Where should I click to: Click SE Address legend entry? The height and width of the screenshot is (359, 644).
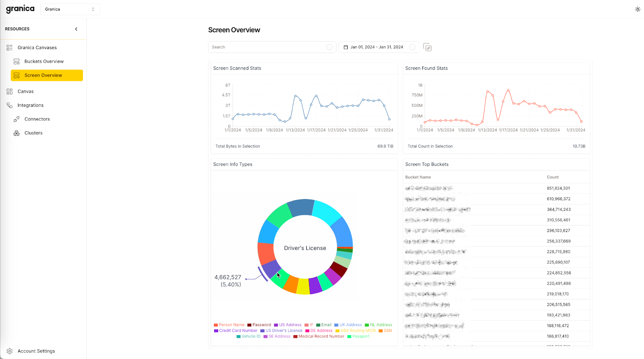[277, 336]
